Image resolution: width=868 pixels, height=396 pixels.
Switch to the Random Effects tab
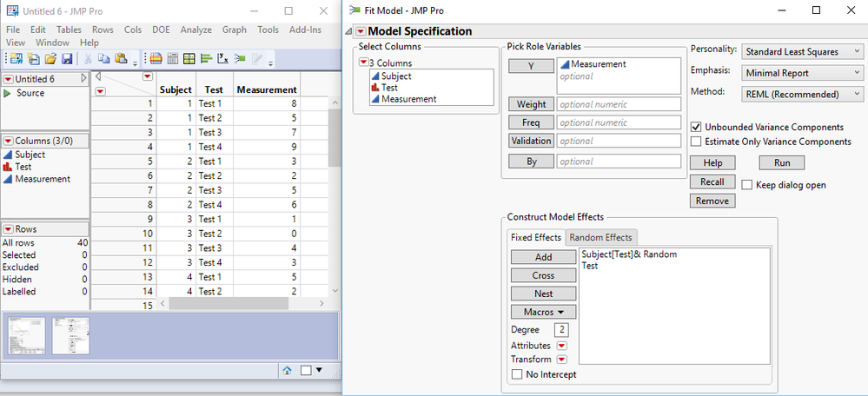[x=600, y=237]
